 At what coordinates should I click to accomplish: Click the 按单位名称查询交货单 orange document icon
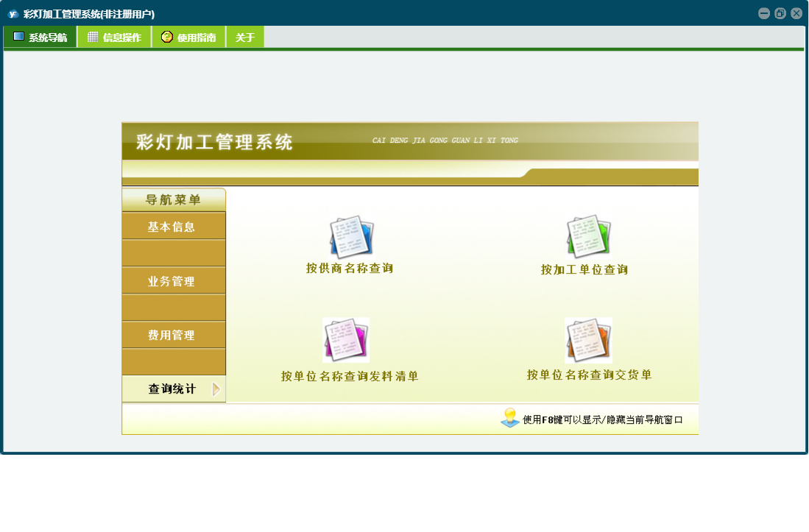pos(589,340)
